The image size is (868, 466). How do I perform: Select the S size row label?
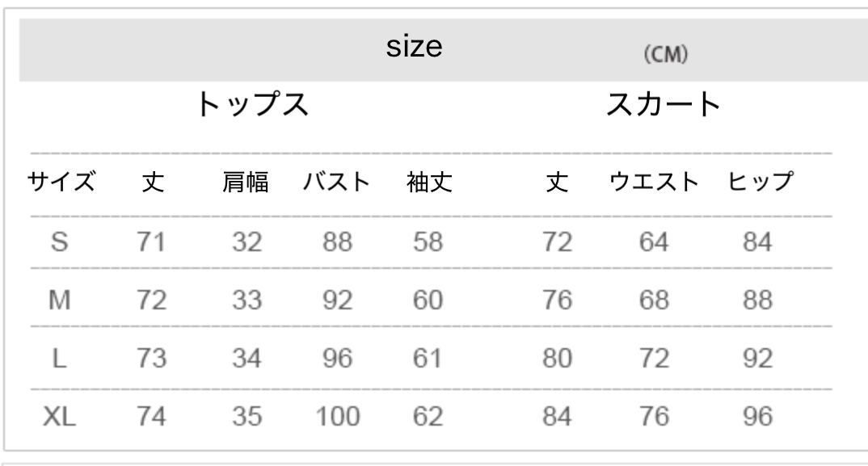tap(58, 242)
